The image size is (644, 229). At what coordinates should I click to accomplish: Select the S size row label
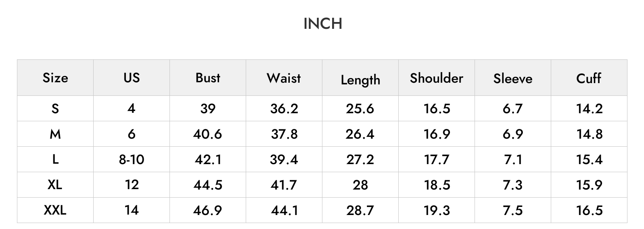click(x=55, y=109)
